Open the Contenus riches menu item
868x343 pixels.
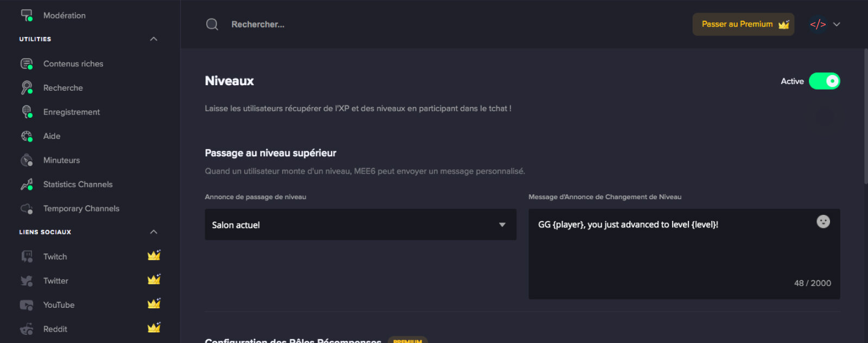[x=73, y=63]
